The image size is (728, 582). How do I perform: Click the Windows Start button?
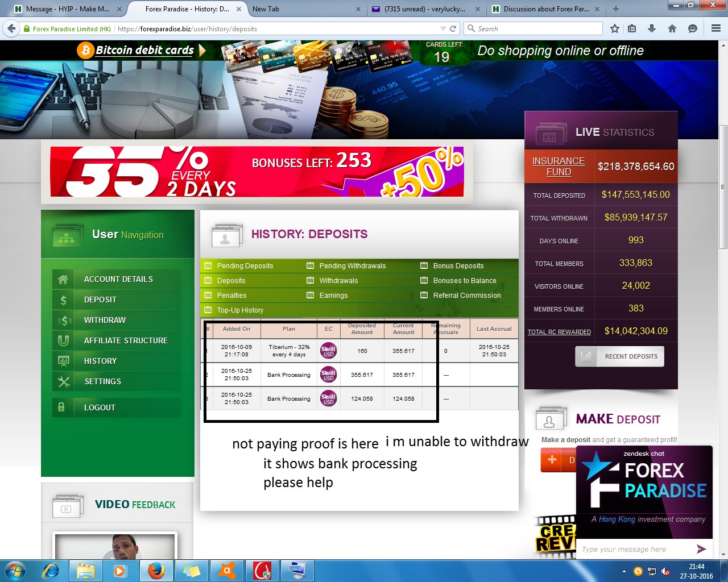click(x=15, y=570)
